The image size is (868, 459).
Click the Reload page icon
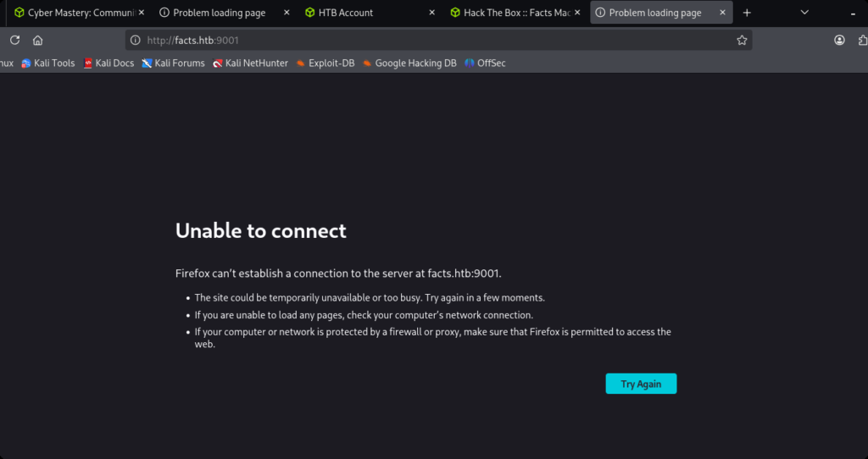click(x=14, y=40)
